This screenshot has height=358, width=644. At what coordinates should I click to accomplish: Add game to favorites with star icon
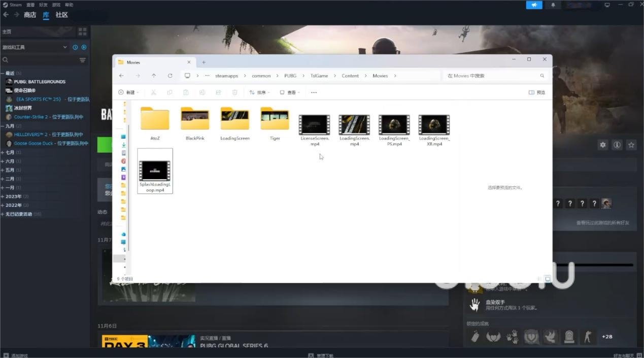(631, 145)
